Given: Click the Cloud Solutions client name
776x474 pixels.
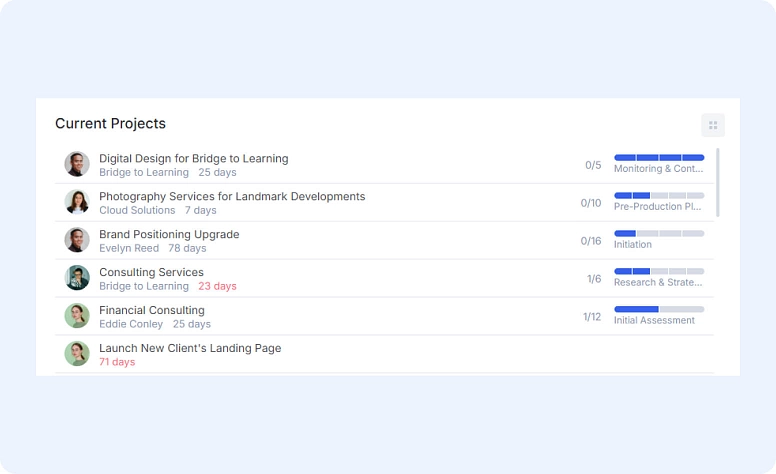Looking at the screenshot, I should coord(137,211).
